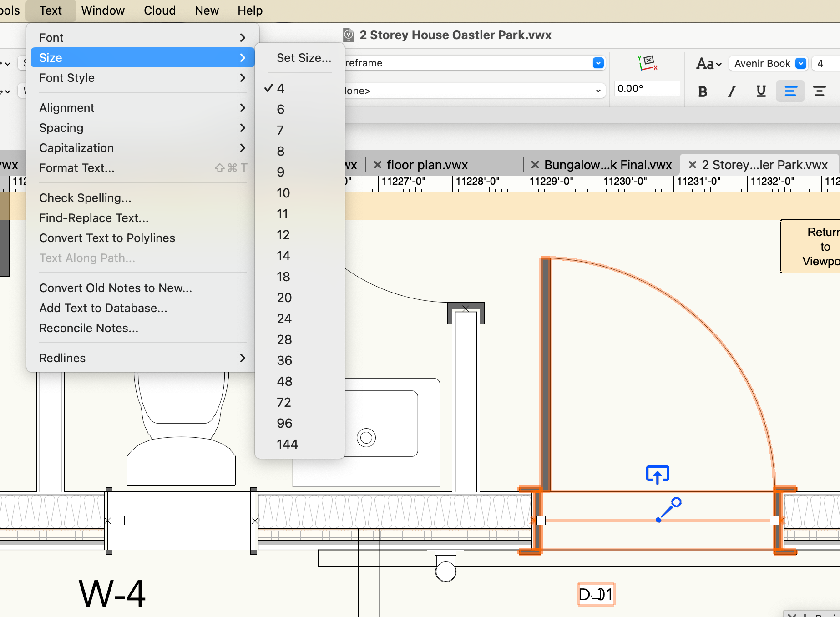Select checked font size 4

tap(281, 88)
